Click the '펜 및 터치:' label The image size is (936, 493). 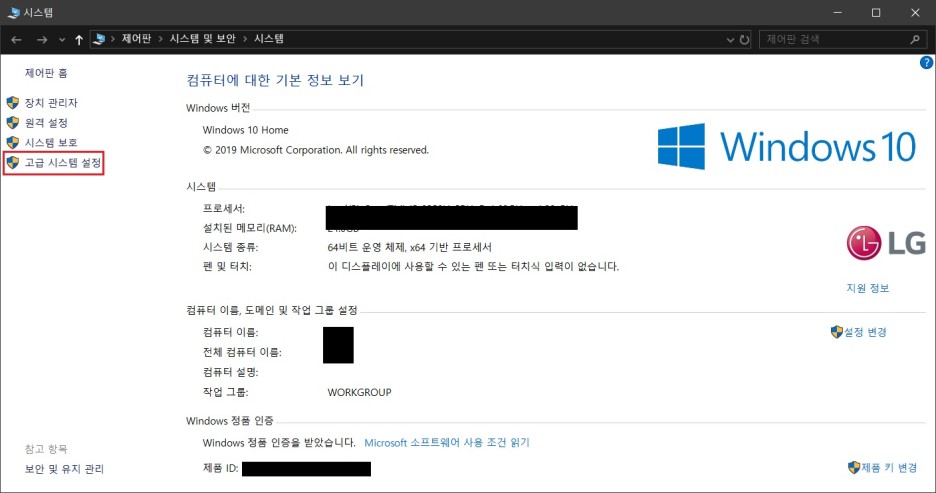coord(227,266)
